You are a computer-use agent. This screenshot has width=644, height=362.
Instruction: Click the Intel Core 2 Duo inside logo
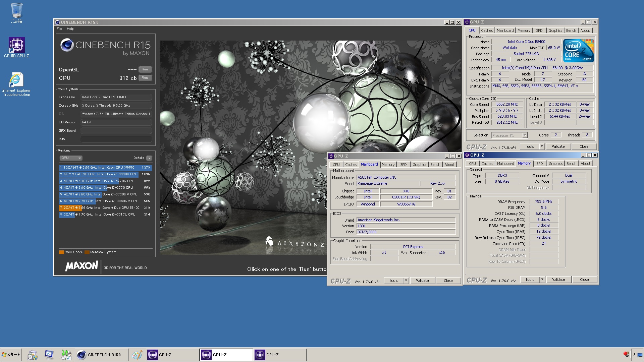click(579, 51)
